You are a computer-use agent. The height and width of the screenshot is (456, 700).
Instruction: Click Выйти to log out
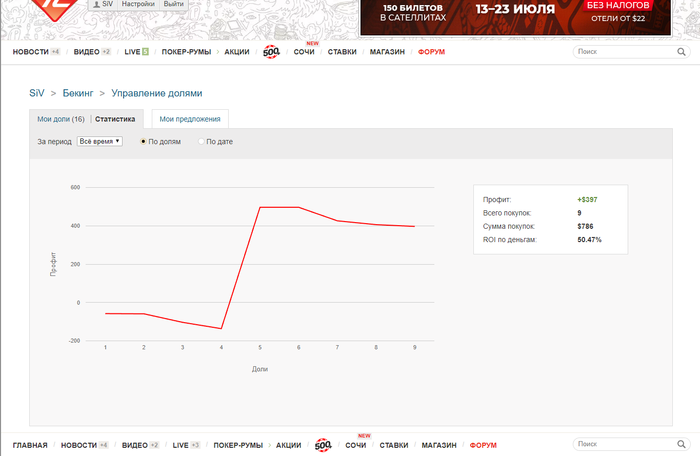(173, 4)
